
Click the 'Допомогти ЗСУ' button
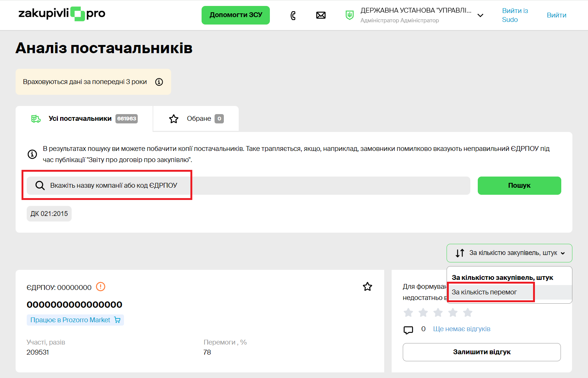[236, 15]
